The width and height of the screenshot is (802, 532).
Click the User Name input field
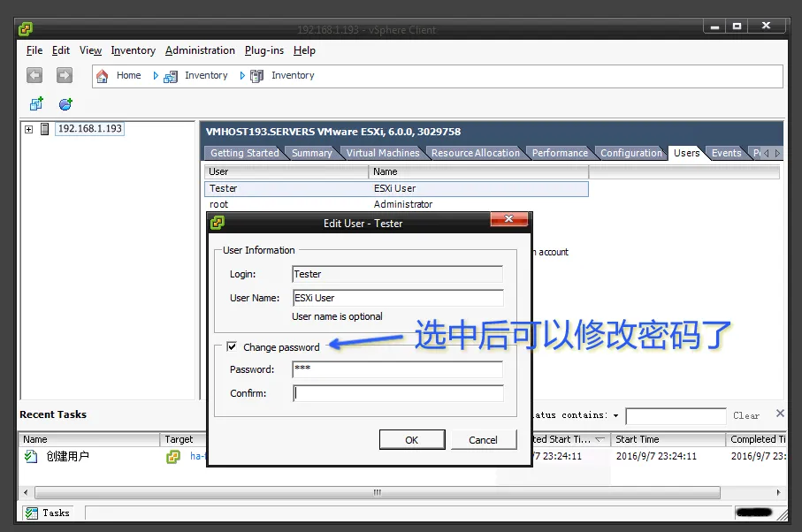point(398,298)
